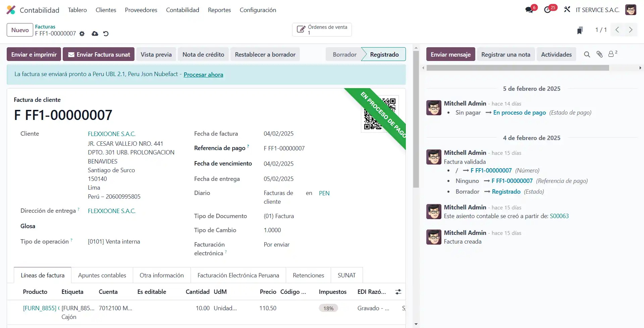
Task: Switch to the Retenciones tab
Action: click(308, 275)
